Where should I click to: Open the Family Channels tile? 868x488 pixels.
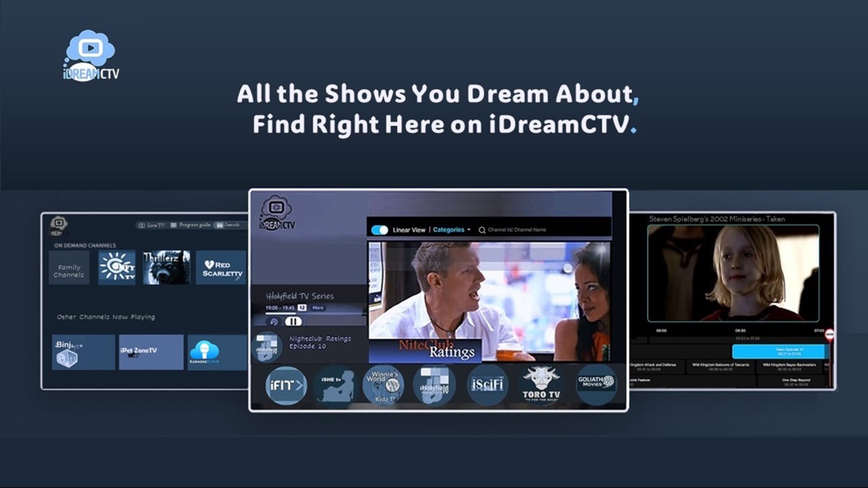click(x=68, y=266)
